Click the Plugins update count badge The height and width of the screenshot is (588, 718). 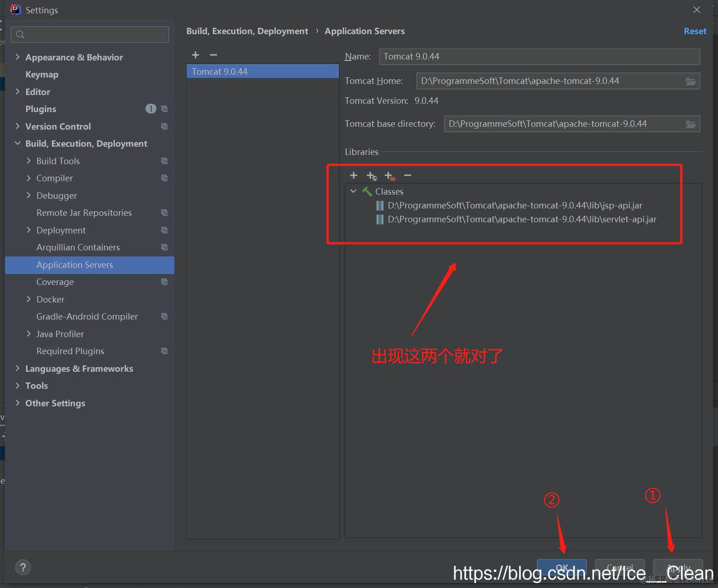point(151,109)
